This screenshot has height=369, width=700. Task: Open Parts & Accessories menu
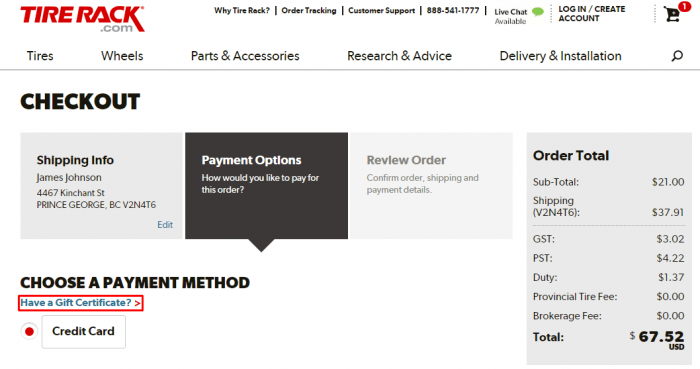245,56
